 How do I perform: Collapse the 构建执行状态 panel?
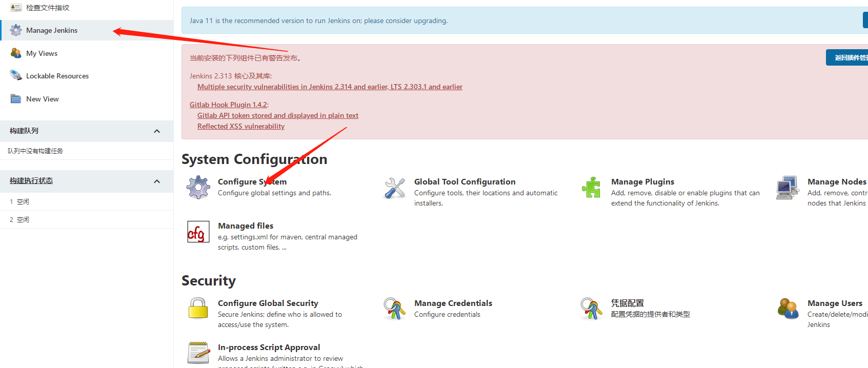click(157, 181)
